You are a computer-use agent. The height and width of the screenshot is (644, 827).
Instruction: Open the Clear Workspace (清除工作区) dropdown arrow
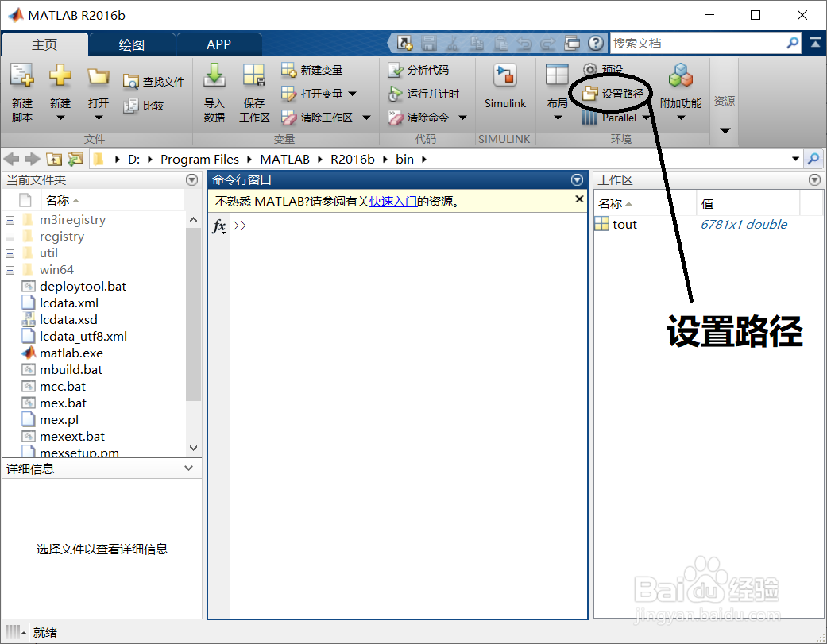[366, 118]
